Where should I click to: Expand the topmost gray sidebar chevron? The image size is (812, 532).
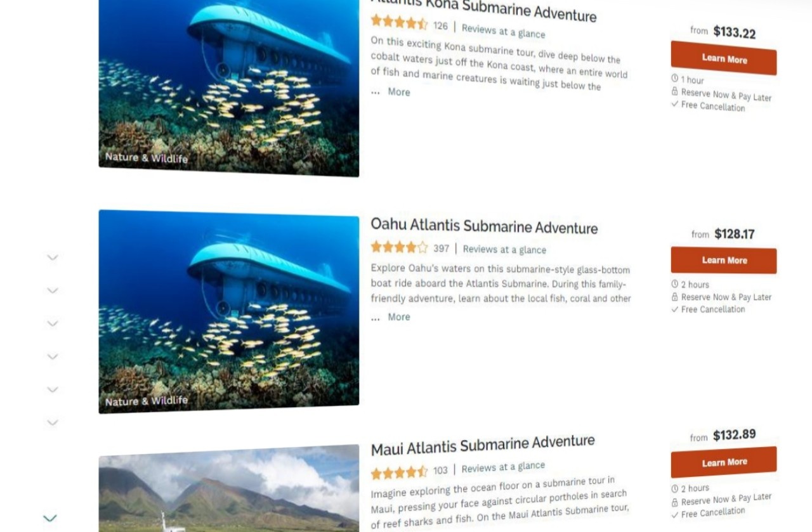(53, 257)
